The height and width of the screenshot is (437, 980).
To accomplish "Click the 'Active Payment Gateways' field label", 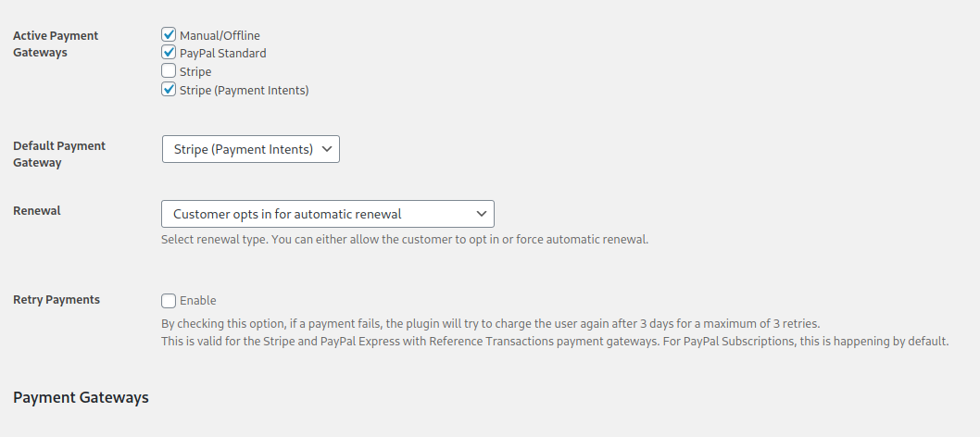I will pyautogui.click(x=56, y=44).
